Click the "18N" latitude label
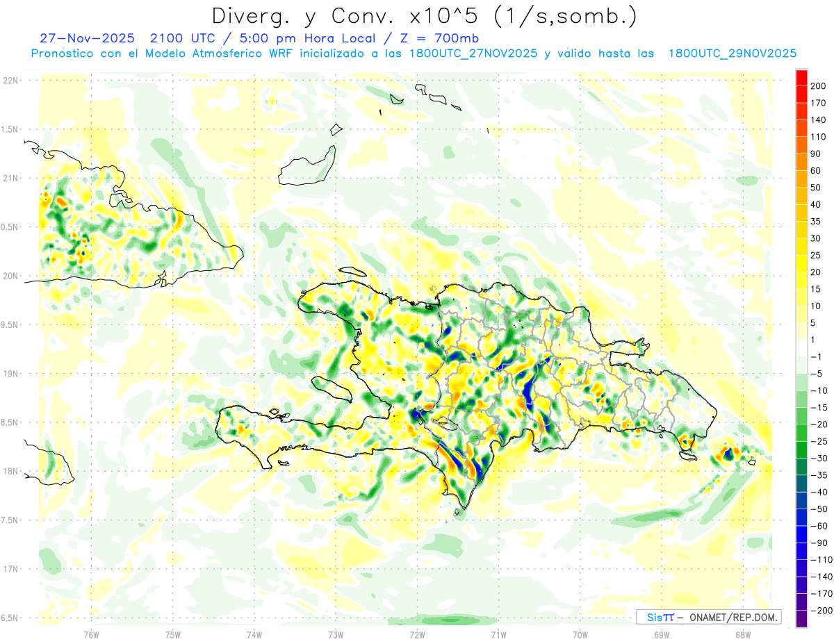The width and height of the screenshot is (834, 644). (10, 472)
